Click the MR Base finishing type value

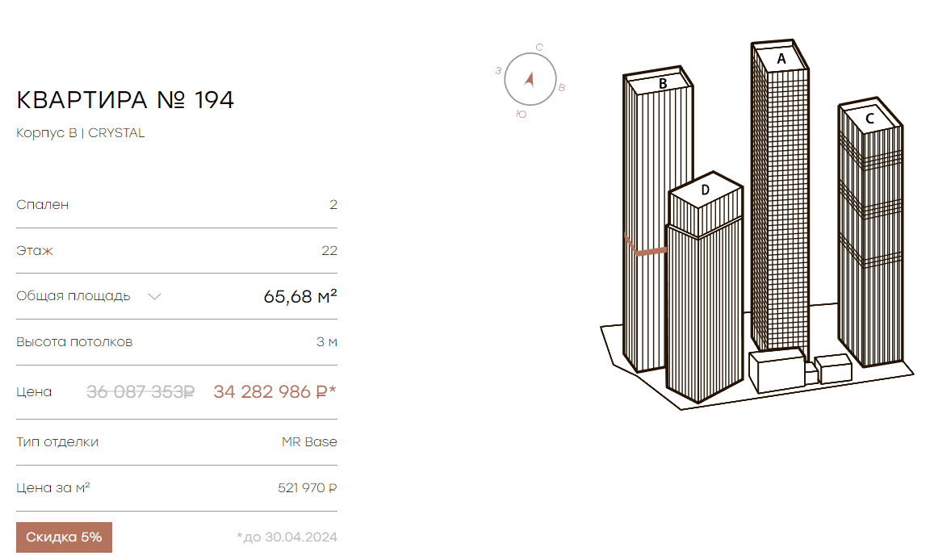click(x=308, y=442)
